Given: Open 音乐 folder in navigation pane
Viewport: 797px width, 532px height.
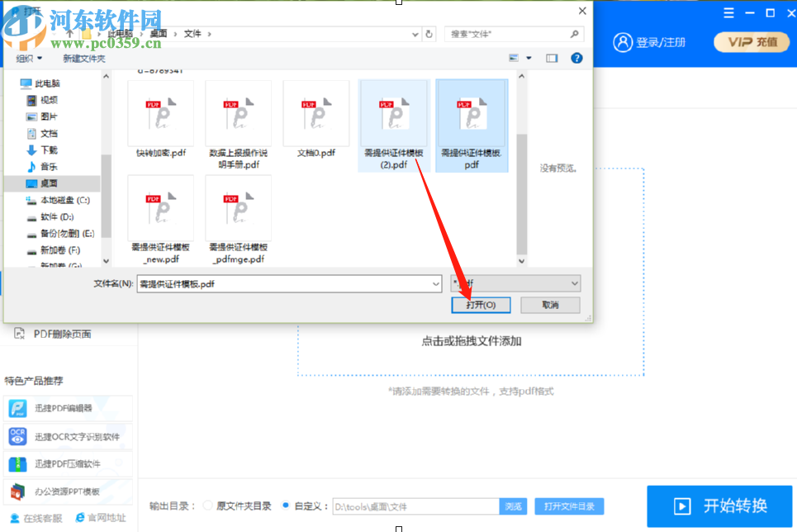Looking at the screenshot, I should pos(43,166).
